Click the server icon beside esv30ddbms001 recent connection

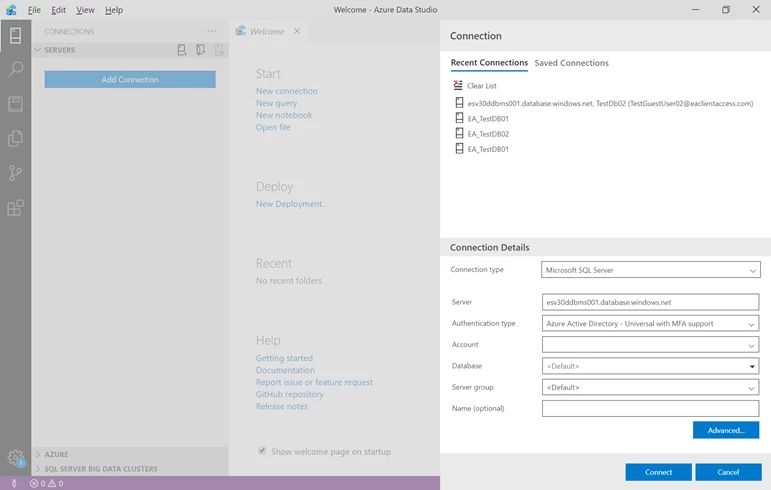(x=459, y=103)
